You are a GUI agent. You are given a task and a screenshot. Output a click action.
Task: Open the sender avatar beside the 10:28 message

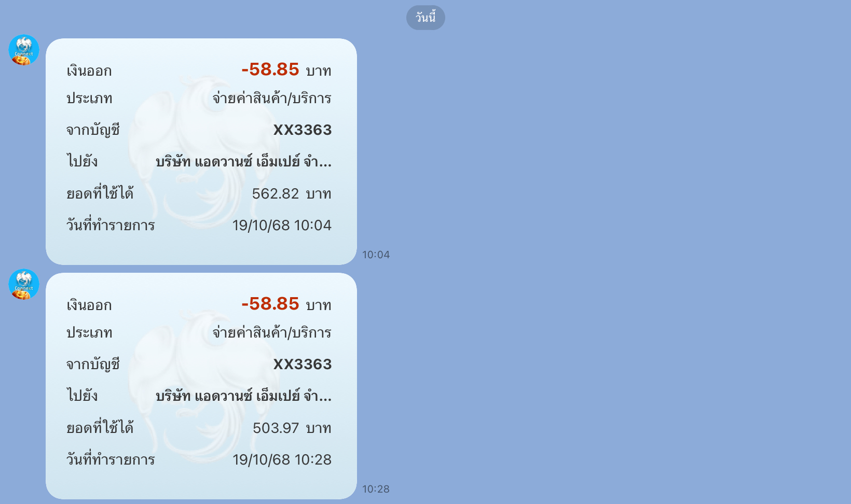point(24,284)
